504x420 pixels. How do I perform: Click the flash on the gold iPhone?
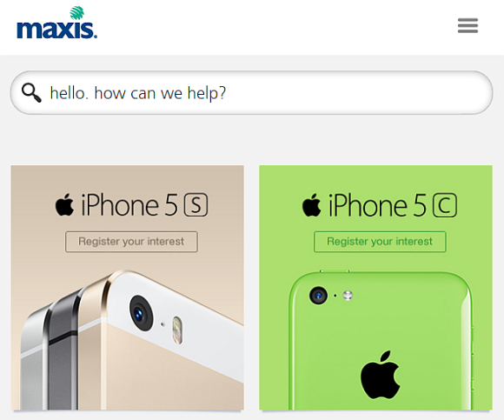pyautogui.click(x=177, y=330)
